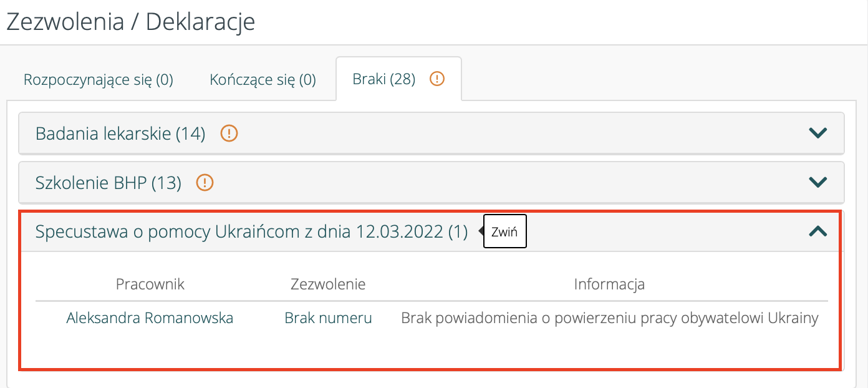Click warning icon on Braki tab
868x388 pixels.
click(437, 79)
